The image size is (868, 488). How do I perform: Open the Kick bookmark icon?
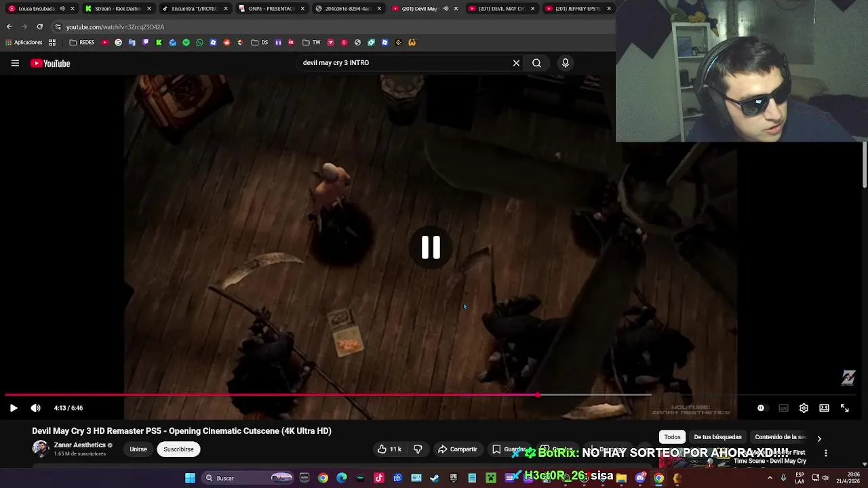[x=159, y=42]
